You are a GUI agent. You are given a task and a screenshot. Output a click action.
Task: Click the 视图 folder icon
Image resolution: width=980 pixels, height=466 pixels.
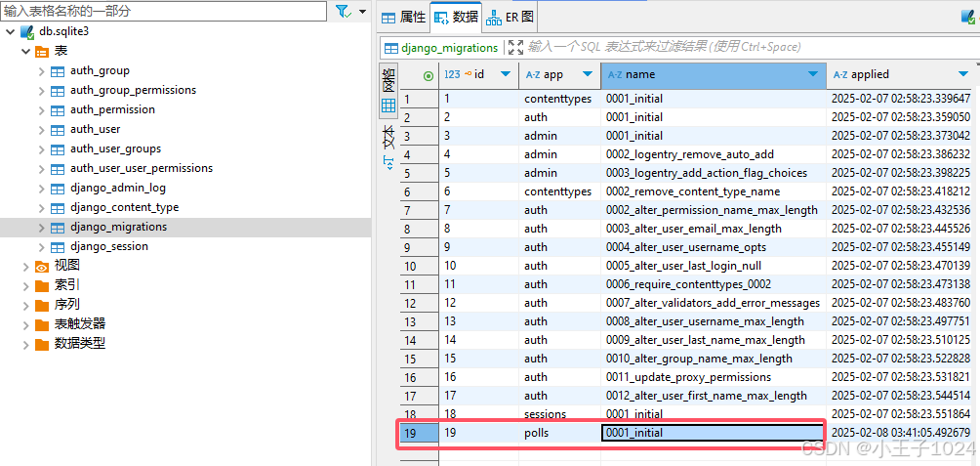(x=42, y=267)
